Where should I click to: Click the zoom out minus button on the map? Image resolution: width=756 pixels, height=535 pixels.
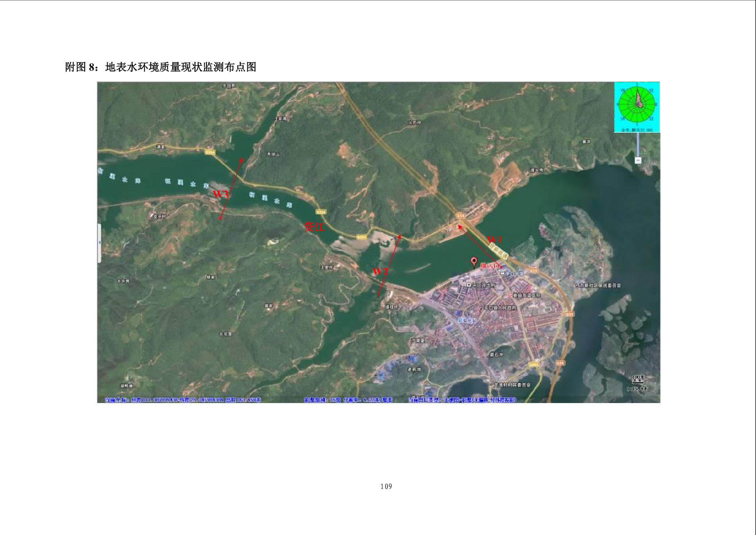tap(638, 160)
